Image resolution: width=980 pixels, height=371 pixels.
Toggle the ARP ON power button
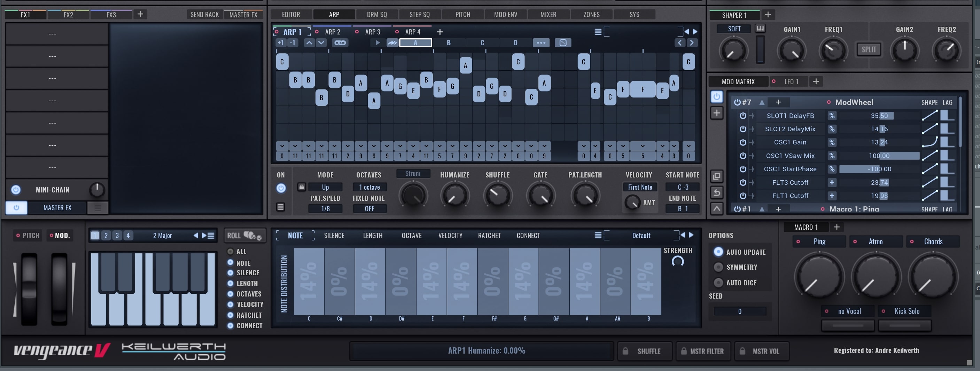[281, 188]
